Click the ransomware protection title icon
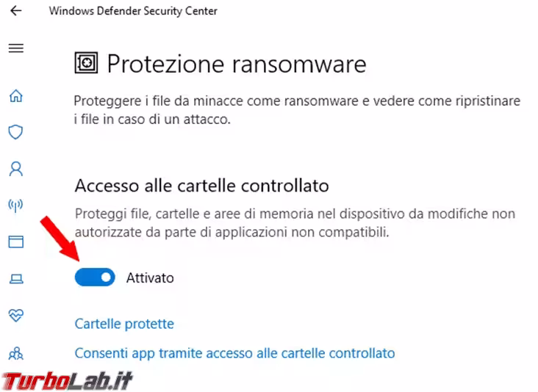 click(x=86, y=64)
